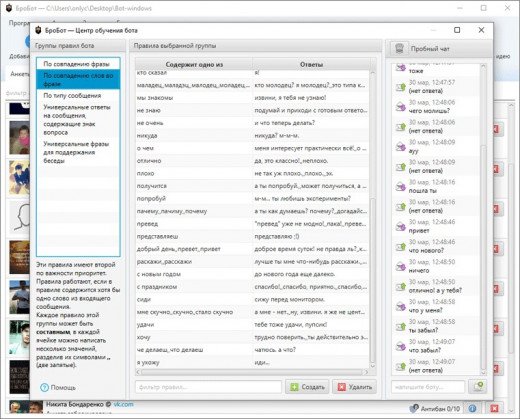Select the 'представляеш' rule cell

[194, 237]
